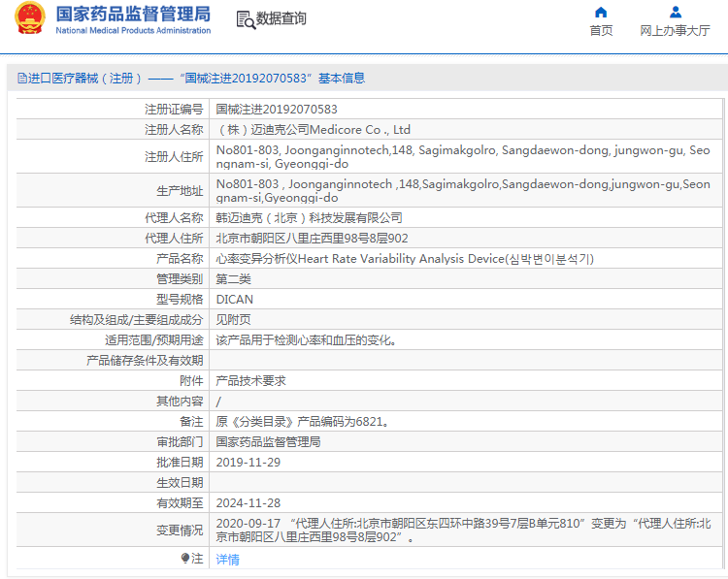
Task: Open the 详情 link
Action: pyautogui.click(x=227, y=560)
